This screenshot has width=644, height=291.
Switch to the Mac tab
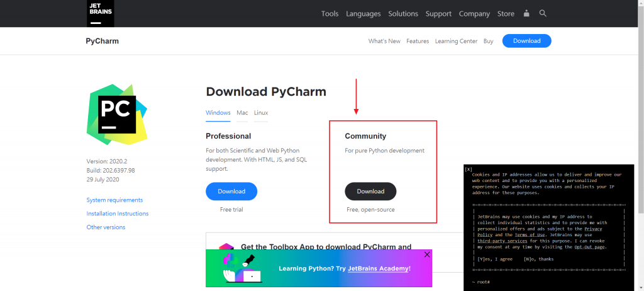pyautogui.click(x=242, y=113)
